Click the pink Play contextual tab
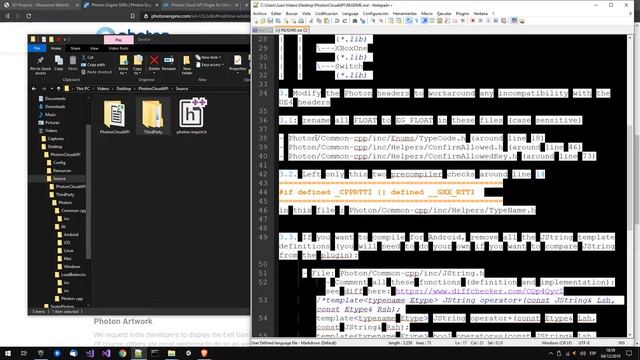The width and height of the screenshot is (640, 360). 118,40
